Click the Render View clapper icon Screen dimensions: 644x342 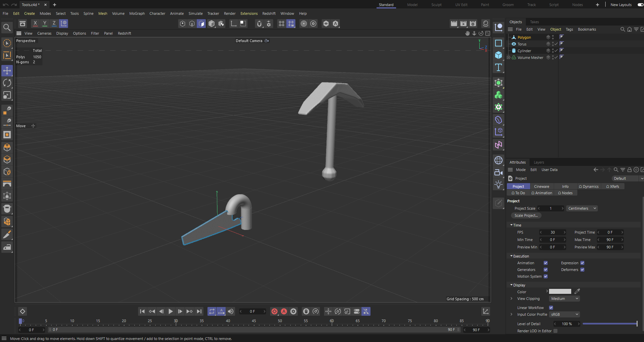[454, 24]
